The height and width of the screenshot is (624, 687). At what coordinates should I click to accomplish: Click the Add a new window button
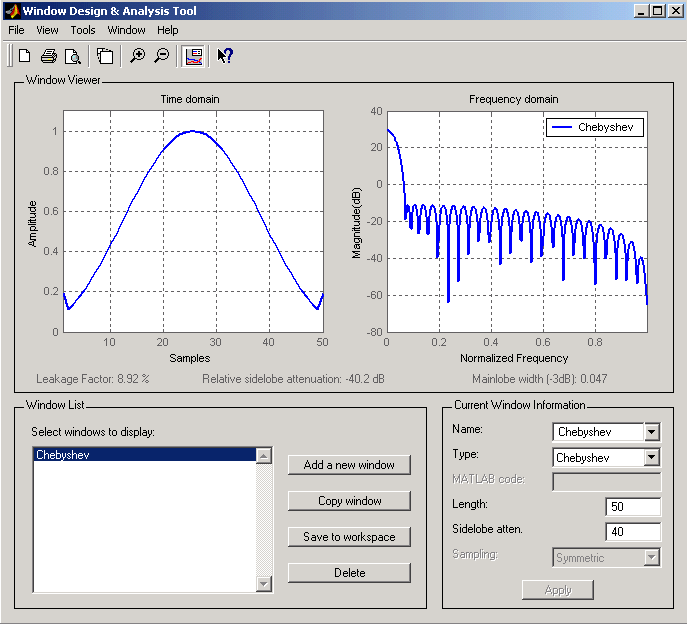tap(349, 465)
